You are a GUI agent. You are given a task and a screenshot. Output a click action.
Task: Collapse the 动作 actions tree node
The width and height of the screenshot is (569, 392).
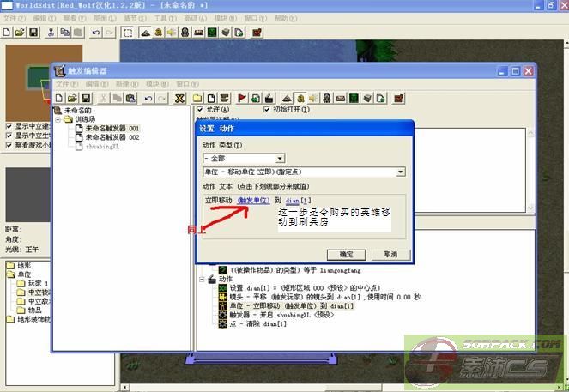[201, 278]
